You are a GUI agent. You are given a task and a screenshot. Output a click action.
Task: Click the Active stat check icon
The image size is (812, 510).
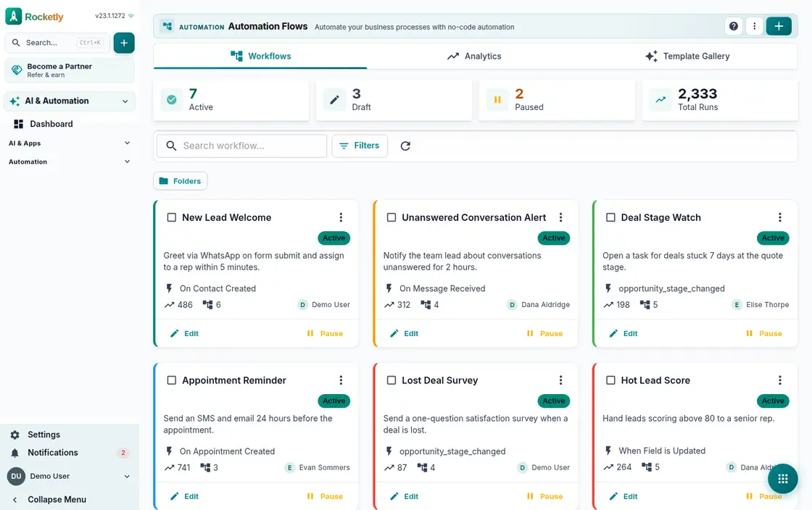click(172, 100)
